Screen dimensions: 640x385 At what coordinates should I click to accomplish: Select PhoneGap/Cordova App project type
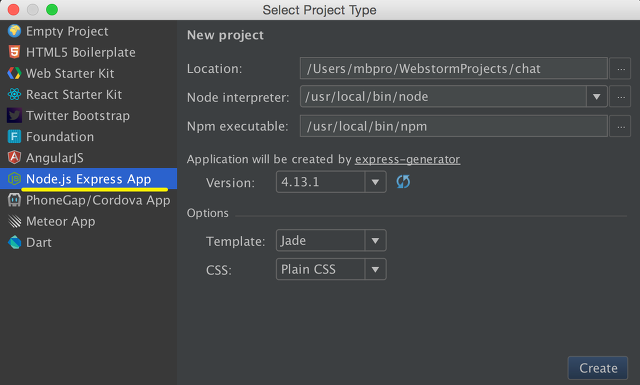88,200
